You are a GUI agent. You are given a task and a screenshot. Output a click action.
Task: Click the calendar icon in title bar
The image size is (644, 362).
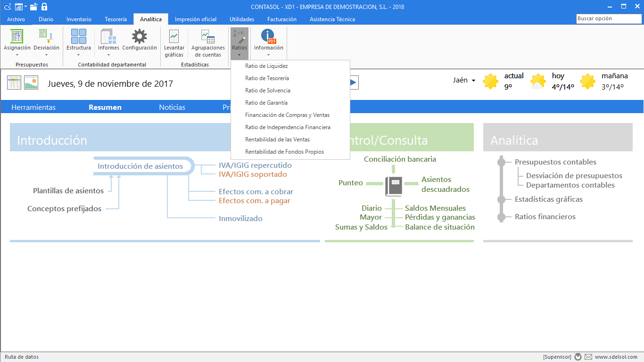click(x=19, y=7)
